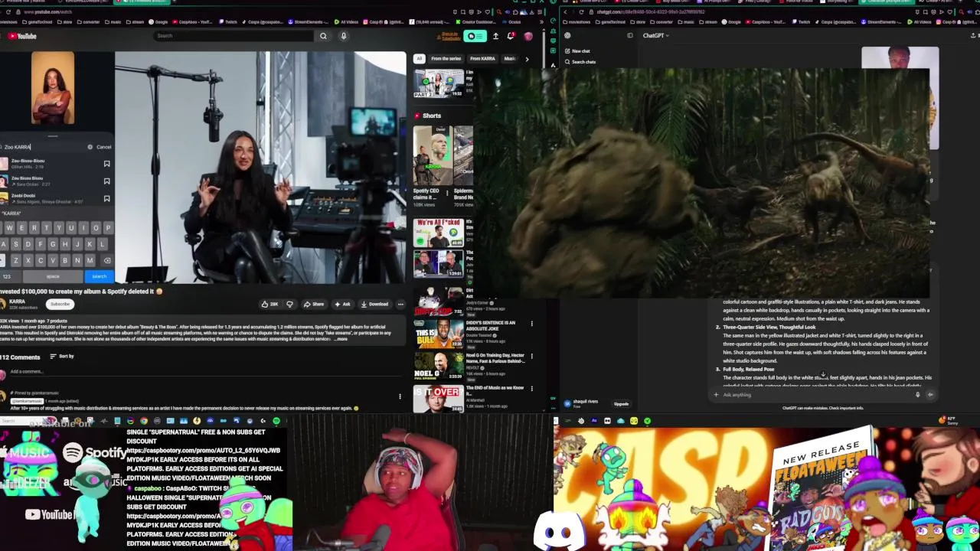Click the ChatGPT voice mode icon
This screenshot has height=551, width=980.
click(x=930, y=395)
